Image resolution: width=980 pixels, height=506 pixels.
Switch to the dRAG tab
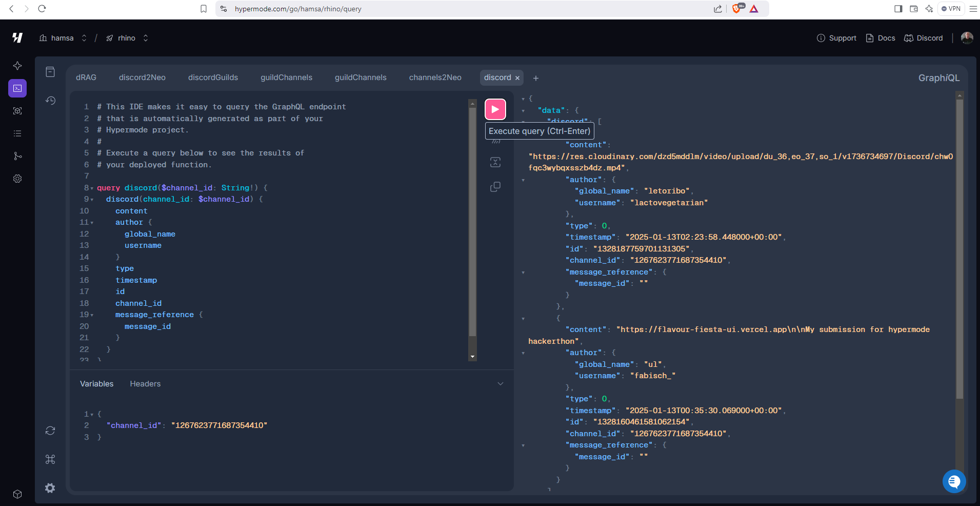pyautogui.click(x=86, y=77)
